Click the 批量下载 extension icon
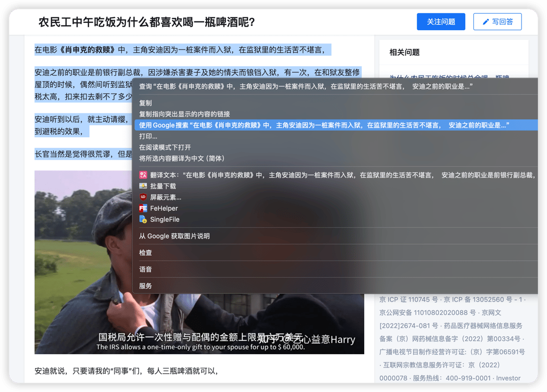 pos(143,186)
